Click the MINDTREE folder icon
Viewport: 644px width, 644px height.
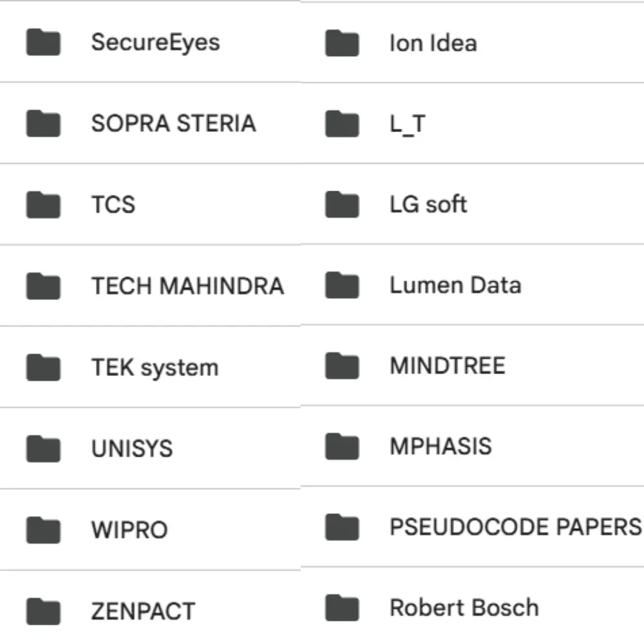[342, 366]
